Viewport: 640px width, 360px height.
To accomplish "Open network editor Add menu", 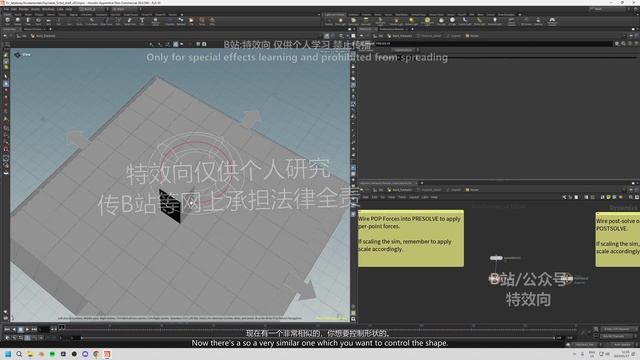I will point(365,197).
